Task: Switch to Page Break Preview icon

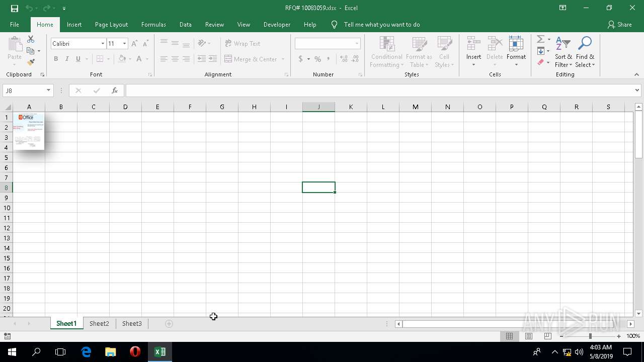Action: pyautogui.click(x=548, y=336)
